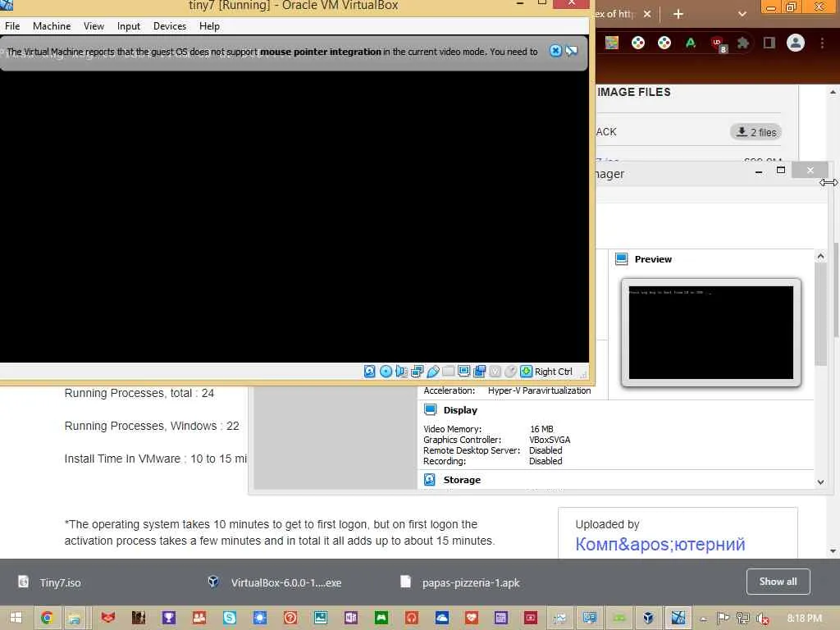This screenshot has height=630, width=840.
Task: Open the Machine menu
Action: [x=52, y=25]
